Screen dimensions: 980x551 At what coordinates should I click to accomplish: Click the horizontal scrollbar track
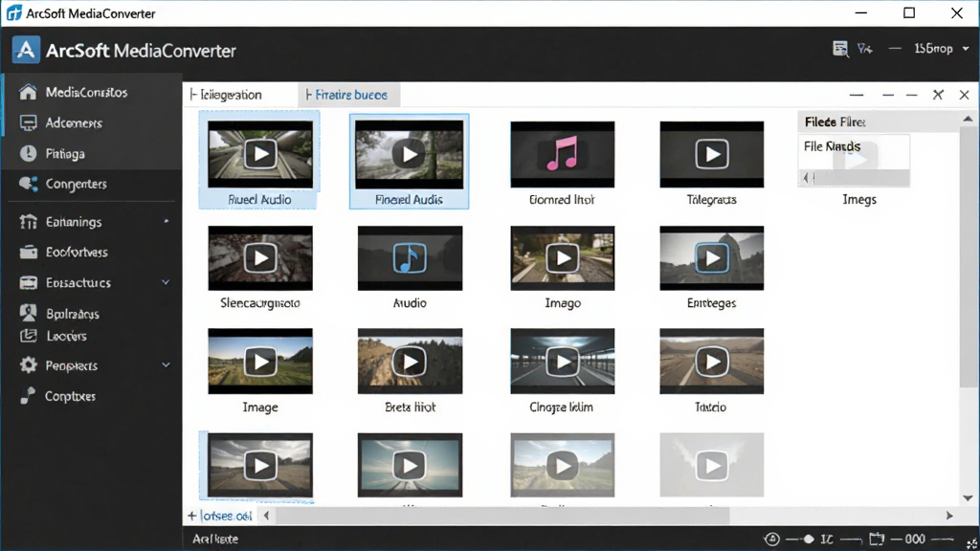coord(610,516)
